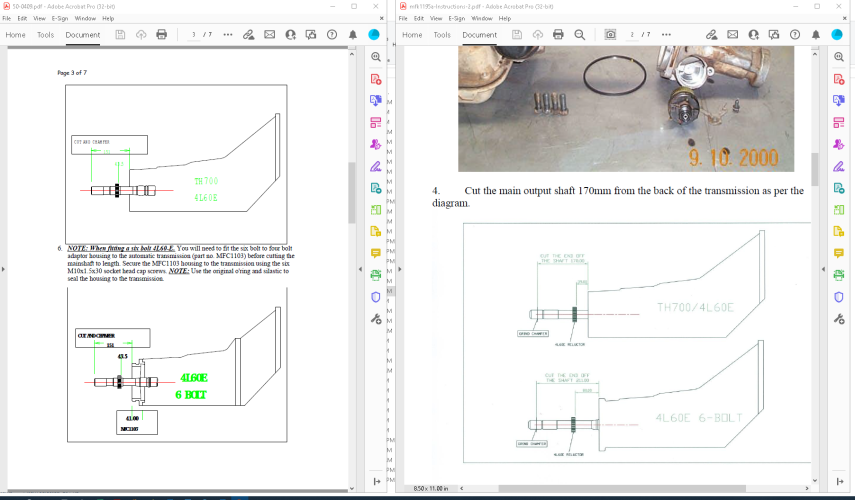Print the mfk1195a instructions in the right window
Screen dimensions: 855x500
pyautogui.click(x=558, y=34)
